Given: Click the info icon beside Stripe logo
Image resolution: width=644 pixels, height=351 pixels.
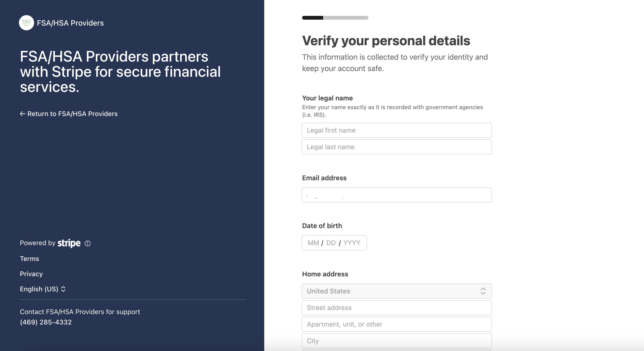Looking at the screenshot, I should (x=88, y=243).
